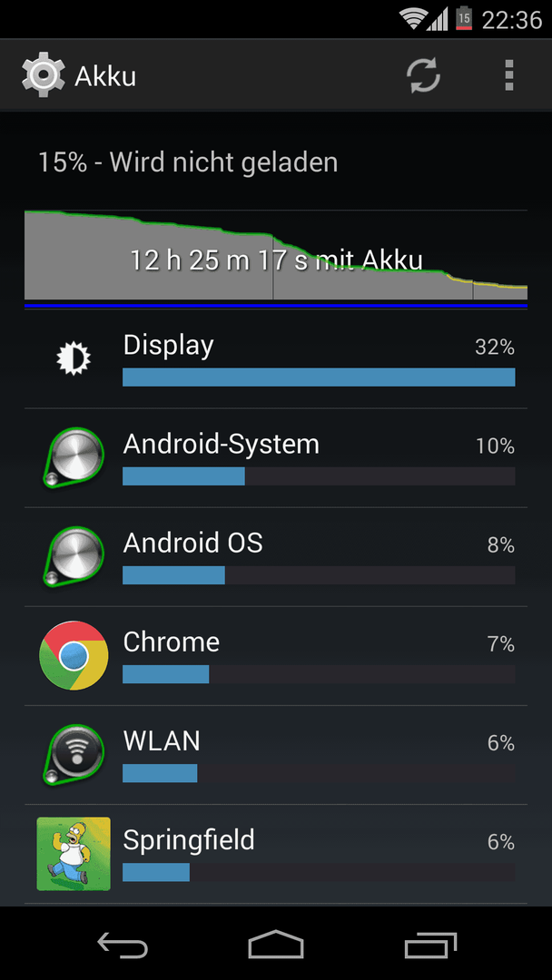The height and width of the screenshot is (980, 552).
Task: Tap the settings gear icon beside Akku
Action: pos(43,75)
